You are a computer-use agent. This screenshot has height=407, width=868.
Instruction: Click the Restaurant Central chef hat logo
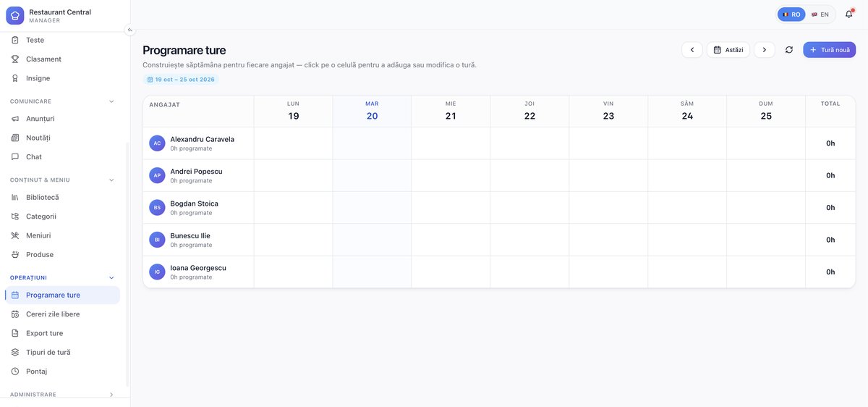(15, 15)
